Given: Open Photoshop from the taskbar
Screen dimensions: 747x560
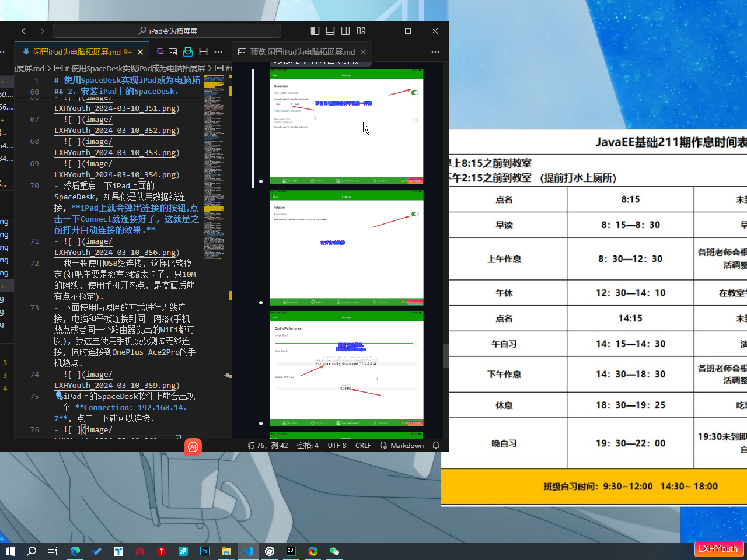Looking at the screenshot, I should click(x=205, y=551).
